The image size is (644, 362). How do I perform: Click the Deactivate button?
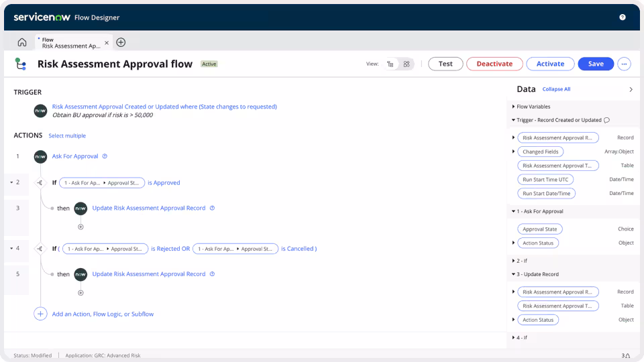(x=494, y=64)
